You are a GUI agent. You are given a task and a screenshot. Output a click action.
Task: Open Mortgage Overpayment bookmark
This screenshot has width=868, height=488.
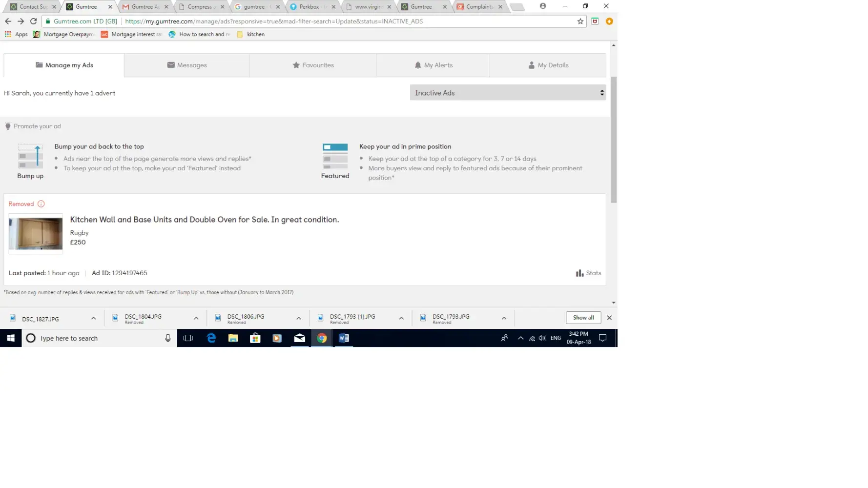[63, 34]
